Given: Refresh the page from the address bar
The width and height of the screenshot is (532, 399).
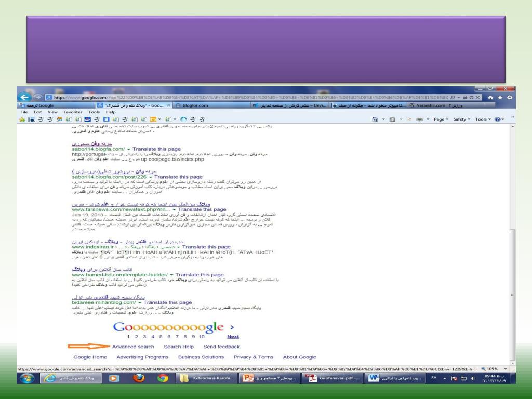Looking at the screenshot, I should (x=471, y=97).
